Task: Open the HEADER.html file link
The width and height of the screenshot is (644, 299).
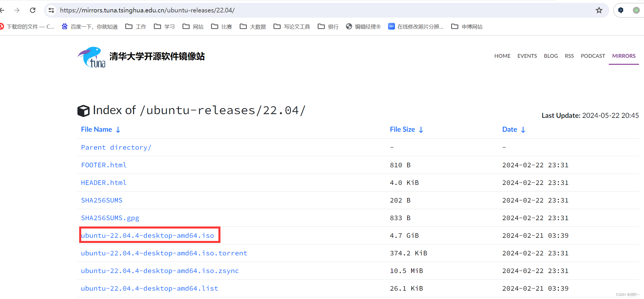Action: point(104,183)
